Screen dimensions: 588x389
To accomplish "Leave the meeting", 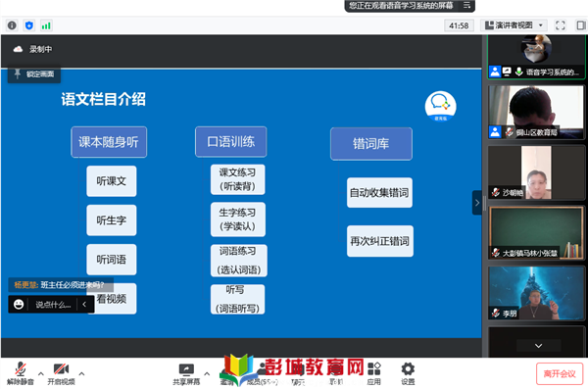I will pos(560,373).
